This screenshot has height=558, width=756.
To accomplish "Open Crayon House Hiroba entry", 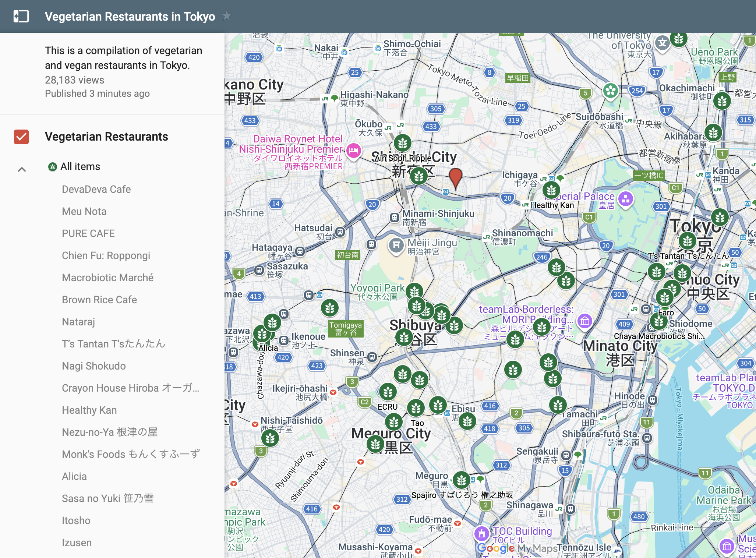I will pos(131,388).
